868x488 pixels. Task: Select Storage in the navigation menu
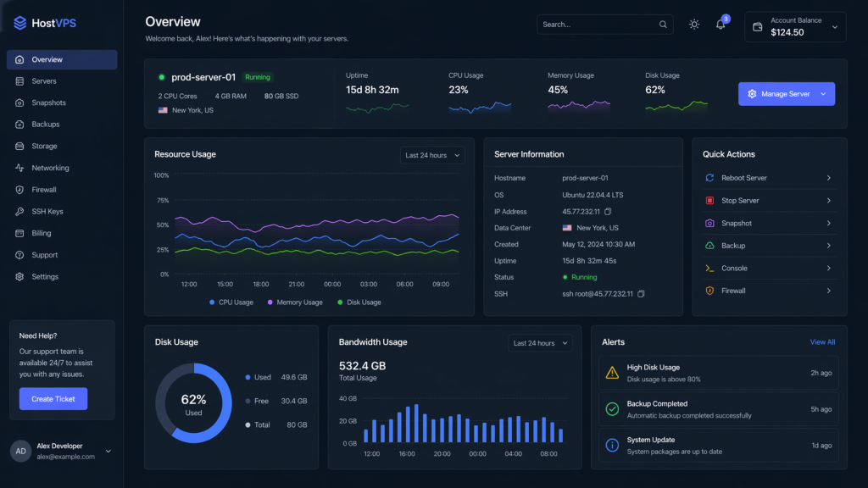coord(44,145)
